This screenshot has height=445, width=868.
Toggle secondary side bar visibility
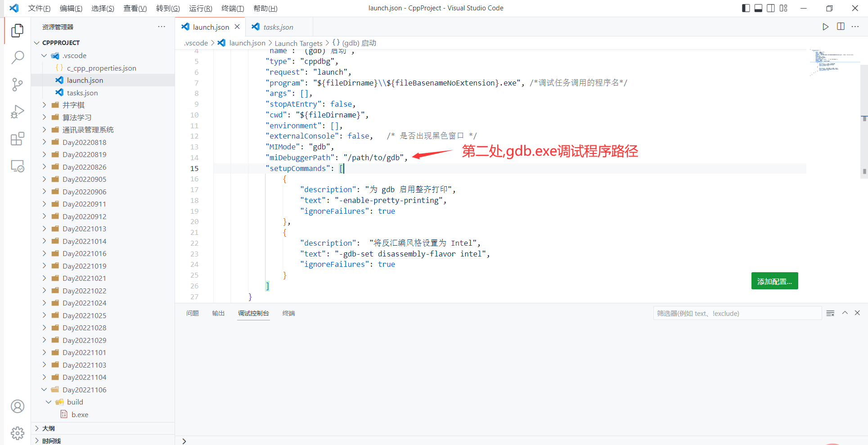[771, 8]
